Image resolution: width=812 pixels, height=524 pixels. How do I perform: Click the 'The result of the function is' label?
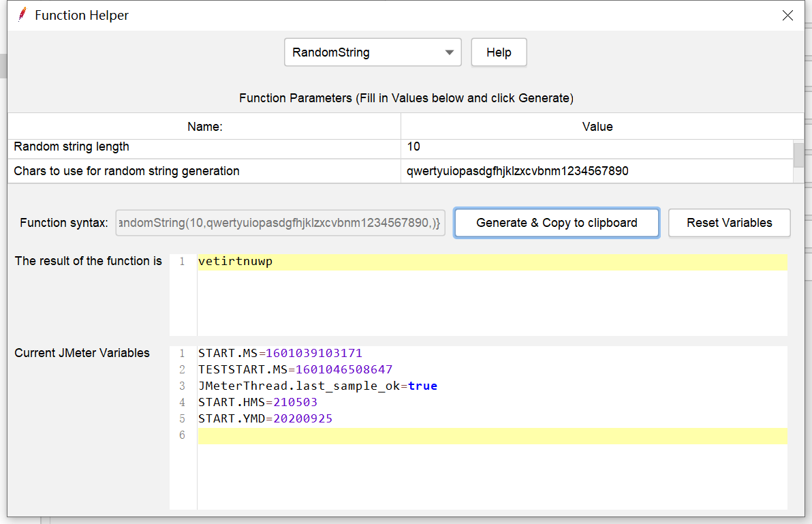click(x=88, y=261)
